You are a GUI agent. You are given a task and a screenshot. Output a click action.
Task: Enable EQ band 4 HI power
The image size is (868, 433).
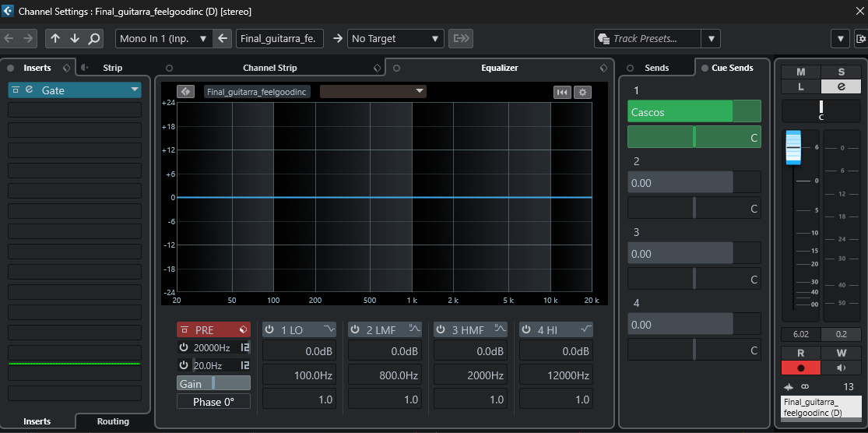[x=526, y=330]
